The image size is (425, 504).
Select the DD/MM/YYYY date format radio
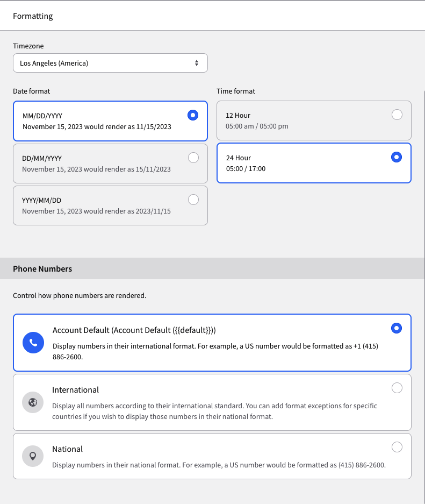[193, 158]
